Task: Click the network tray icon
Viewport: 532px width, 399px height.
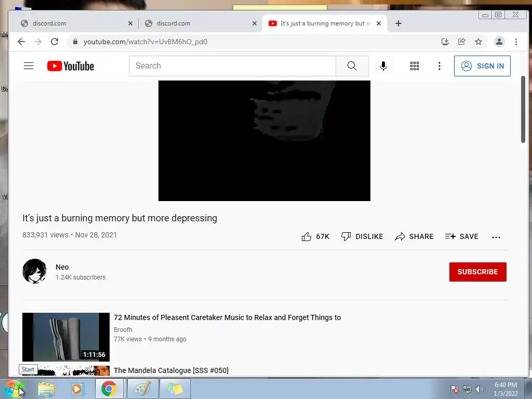Action: pyautogui.click(x=467, y=389)
